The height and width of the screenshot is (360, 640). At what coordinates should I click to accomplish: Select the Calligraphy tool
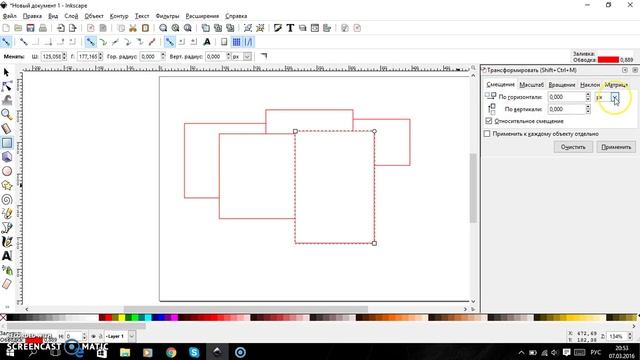pos(7,242)
